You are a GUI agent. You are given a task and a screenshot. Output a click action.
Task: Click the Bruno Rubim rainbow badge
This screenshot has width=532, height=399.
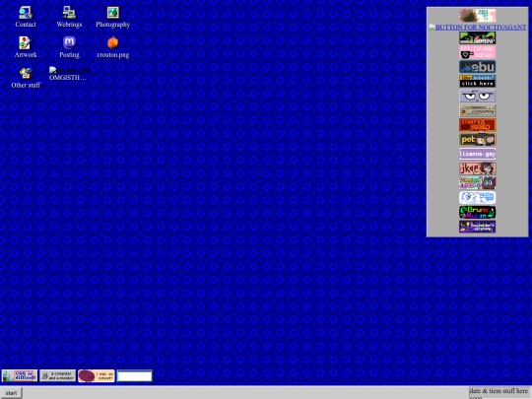[478, 212]
